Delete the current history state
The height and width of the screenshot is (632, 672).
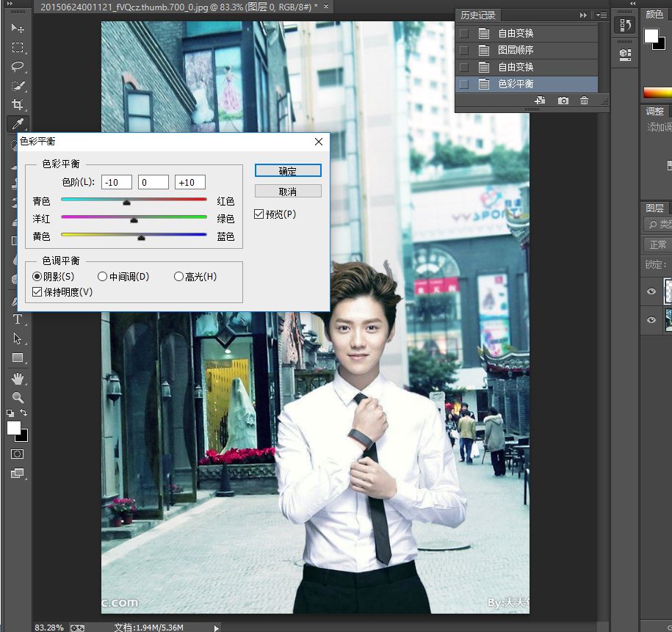[584, 101]
